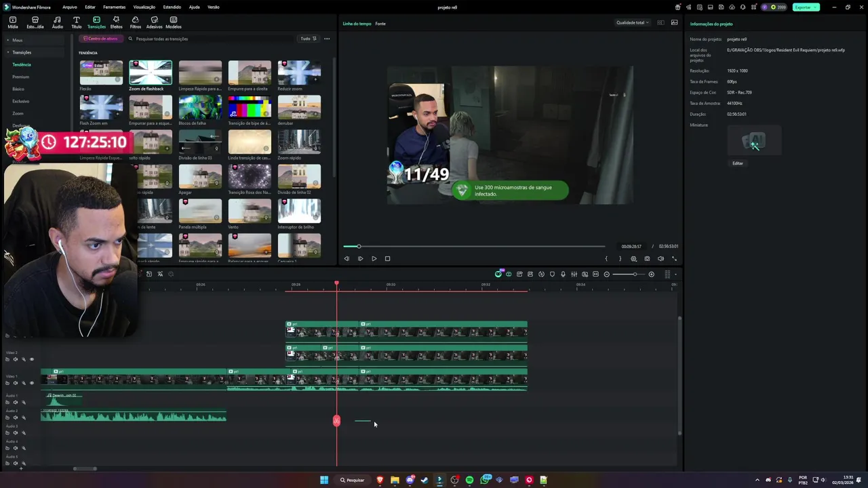
Task: Select the Reduzir zoom transition thumbnail
Action: [299, 73]
